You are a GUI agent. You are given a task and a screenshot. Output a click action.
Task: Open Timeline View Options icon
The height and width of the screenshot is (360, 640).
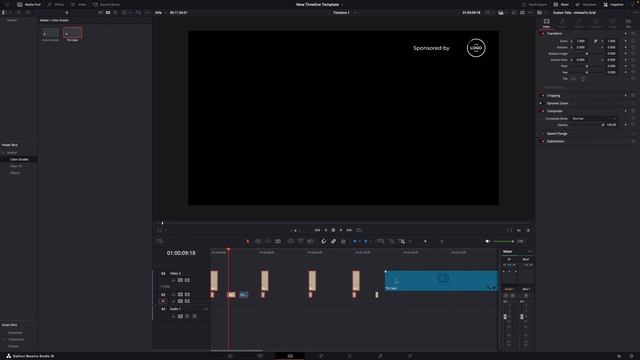[160, 241]
